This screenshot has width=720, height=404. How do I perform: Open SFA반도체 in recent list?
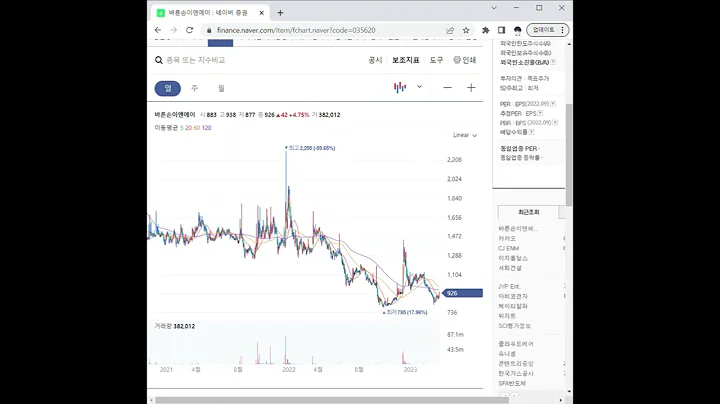[512, 383]
